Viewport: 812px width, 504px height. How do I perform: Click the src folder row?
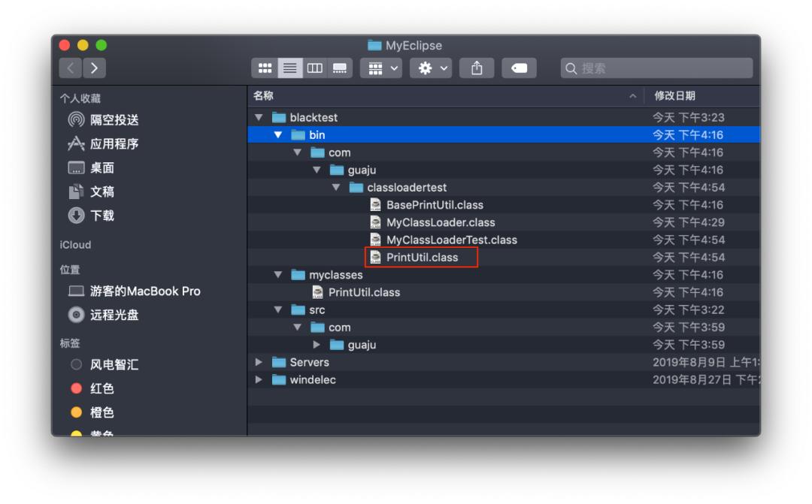click(503, 310)
